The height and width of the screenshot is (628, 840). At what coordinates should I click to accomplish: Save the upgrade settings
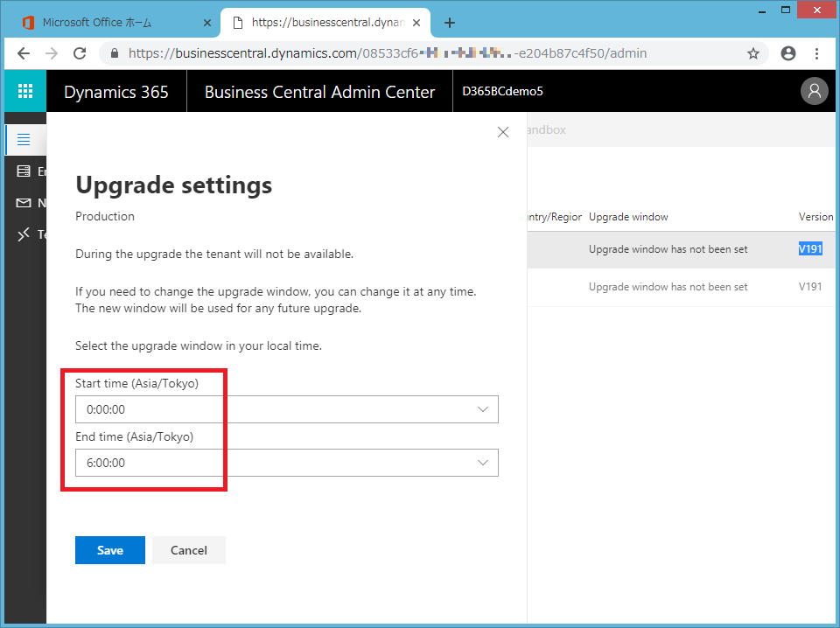(x=110, y=550)
